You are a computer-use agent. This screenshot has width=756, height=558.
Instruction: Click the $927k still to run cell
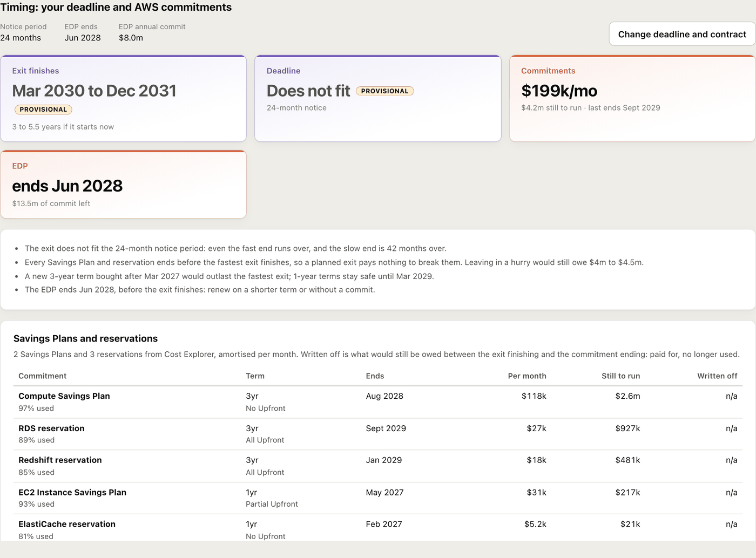coord(628,428)
